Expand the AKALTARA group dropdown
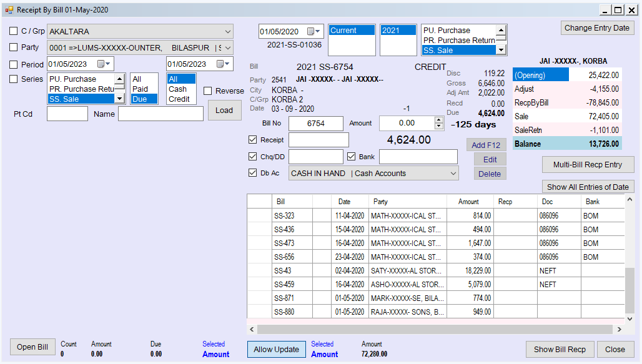 pos(228,31)
